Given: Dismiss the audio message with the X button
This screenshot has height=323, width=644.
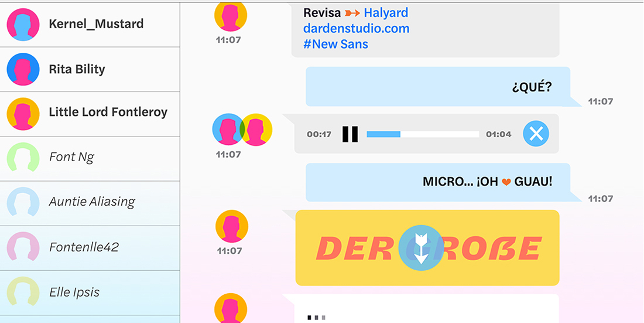Looking at the screenshot, I should click(536, 134).
